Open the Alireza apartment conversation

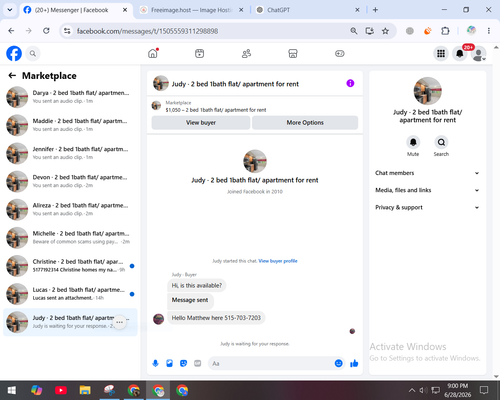tap(70, 209)
